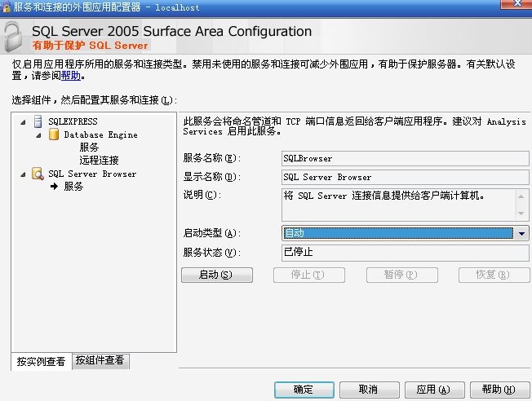Viewport: 532px width, 401px height.
Task: Click the description box scroll down arrow
Action: tap(521, 214)
